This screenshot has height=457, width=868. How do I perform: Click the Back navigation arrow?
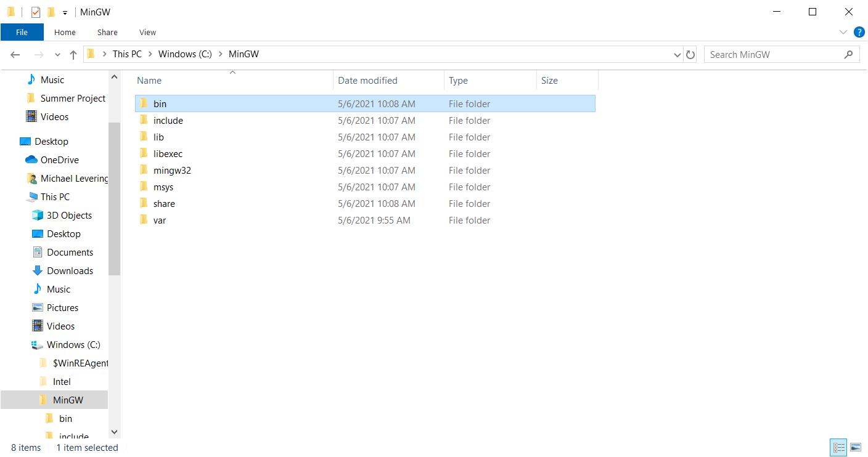tap(15, 55)
